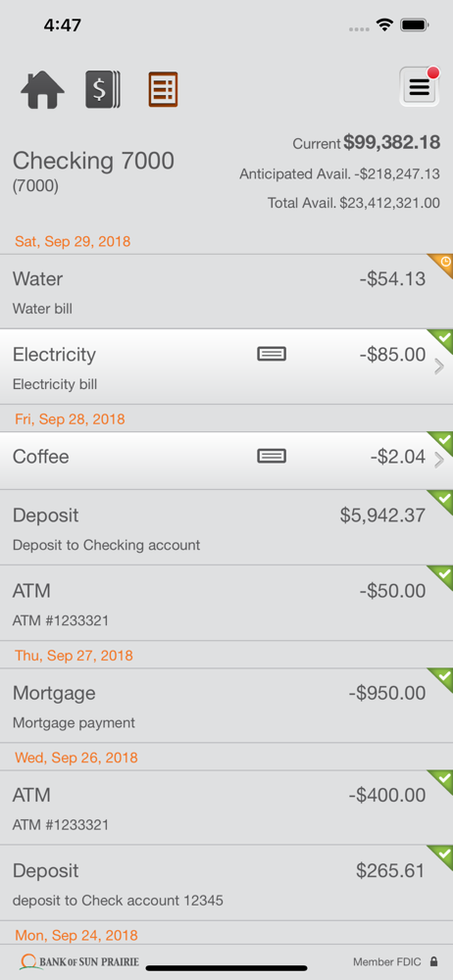Viewport: 453px width, 980px height.
Task: Tap the green cleared checkmark on Mortgage
Action: coord(442,678)
